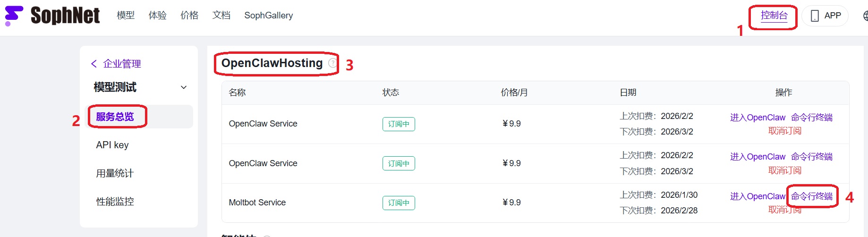Viewport: 868px width, 237px height.
Task: Click the globe language icon
Action: [865, 16]
